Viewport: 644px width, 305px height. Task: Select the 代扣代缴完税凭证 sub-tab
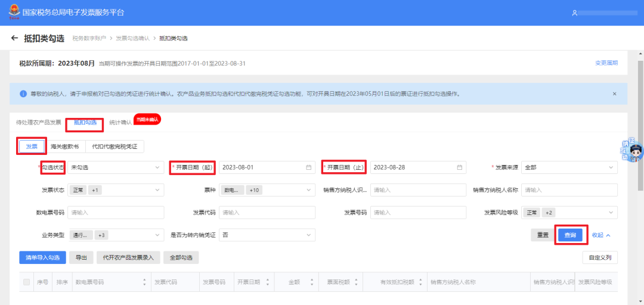[114, 146]
